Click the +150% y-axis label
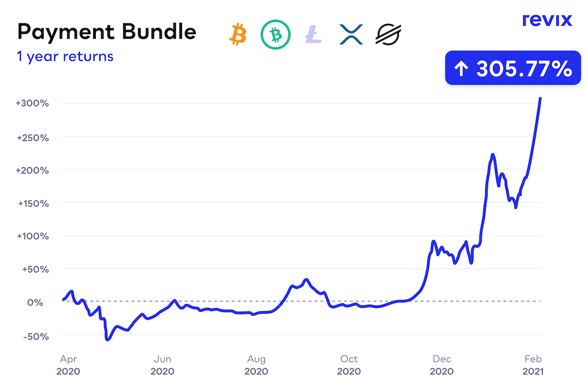Screen dimensions: 588x392 pyautogui.click(x=33, y=203)
